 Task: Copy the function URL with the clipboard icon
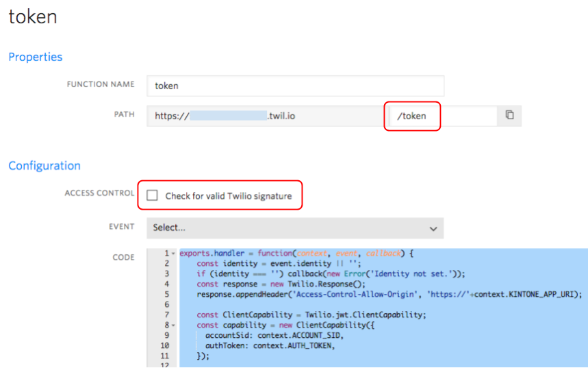509,116
